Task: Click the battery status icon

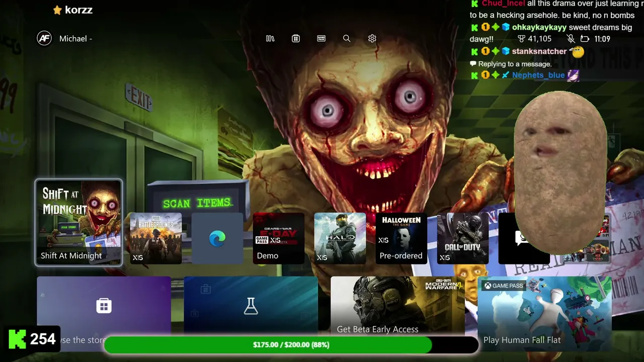Action: (x=585, y=39)
